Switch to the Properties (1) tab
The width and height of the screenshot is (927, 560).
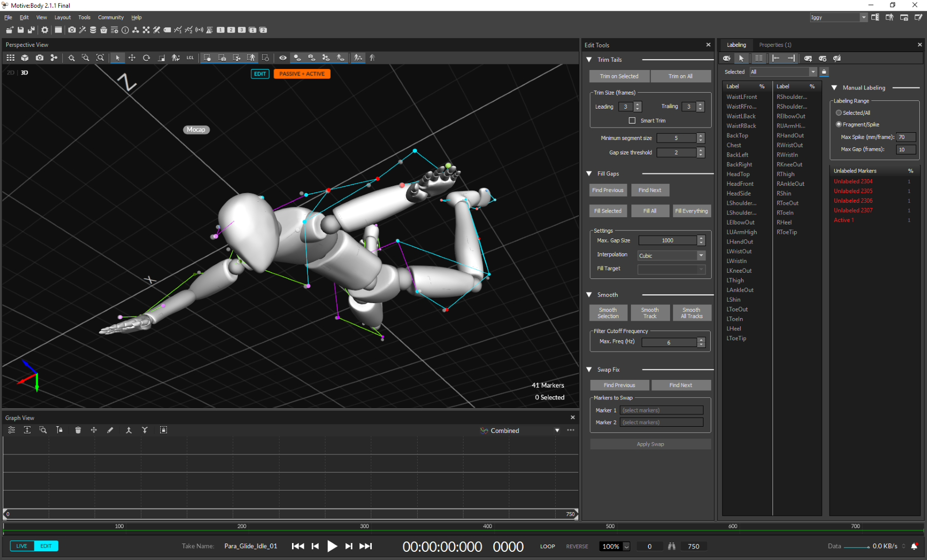click(775, 45)
